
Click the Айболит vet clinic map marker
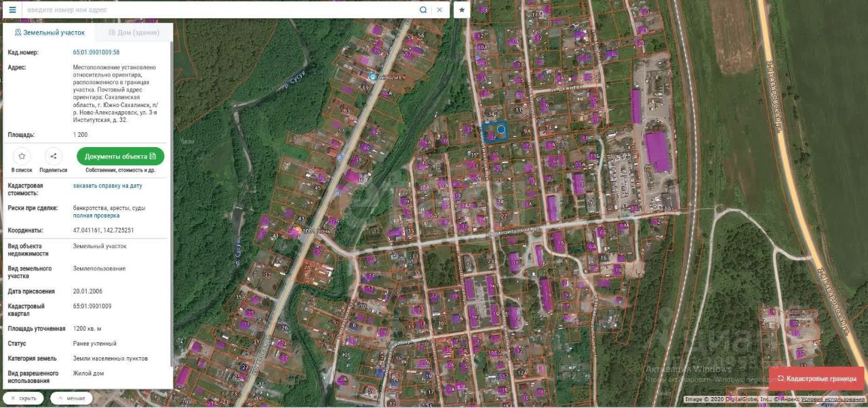pos(372,77)
